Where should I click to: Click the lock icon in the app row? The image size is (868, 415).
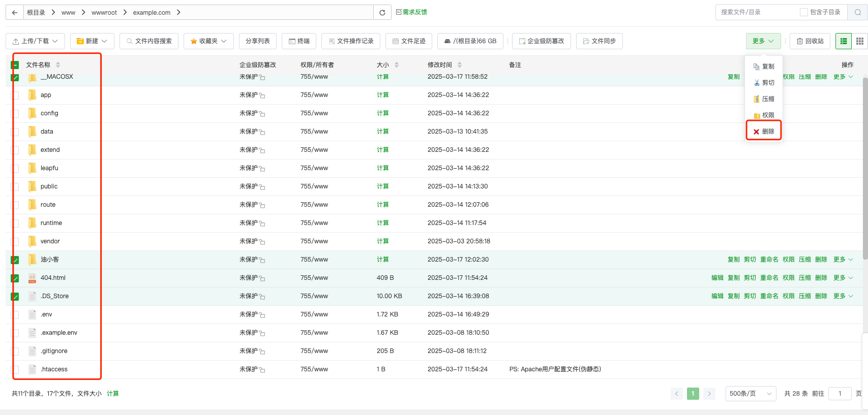262,95
